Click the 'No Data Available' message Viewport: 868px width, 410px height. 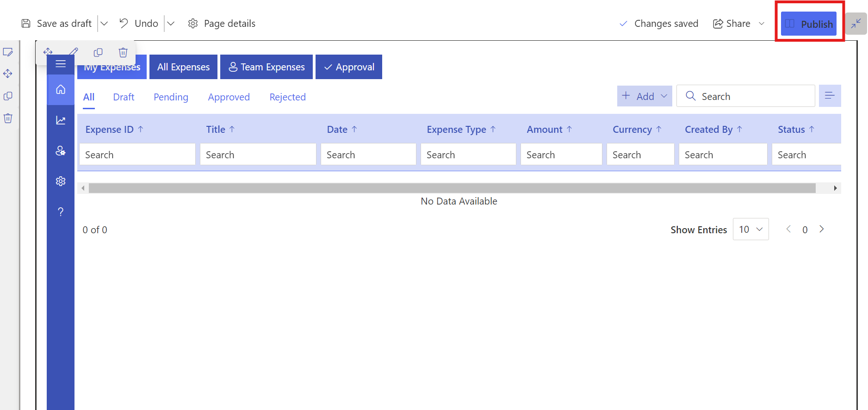tap(459, 201)
